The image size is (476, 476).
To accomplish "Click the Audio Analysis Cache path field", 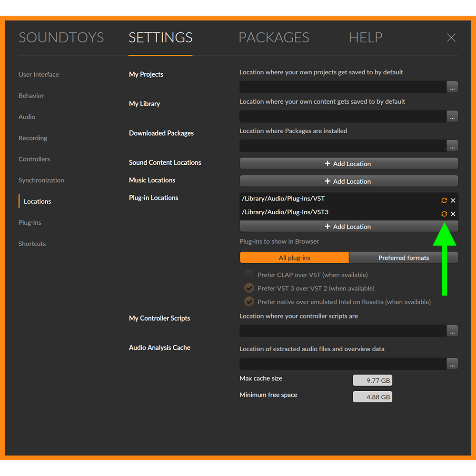I will [343, 364].
